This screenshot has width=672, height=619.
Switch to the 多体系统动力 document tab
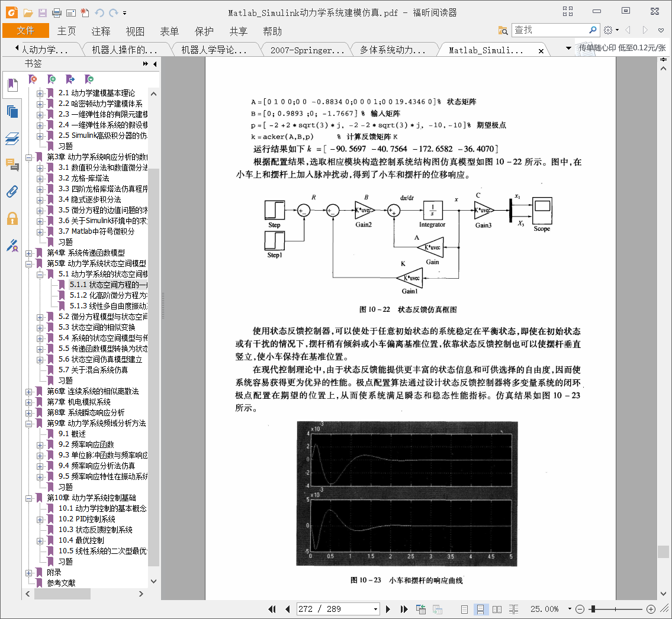pyautogui.click(x=393, y=50)
